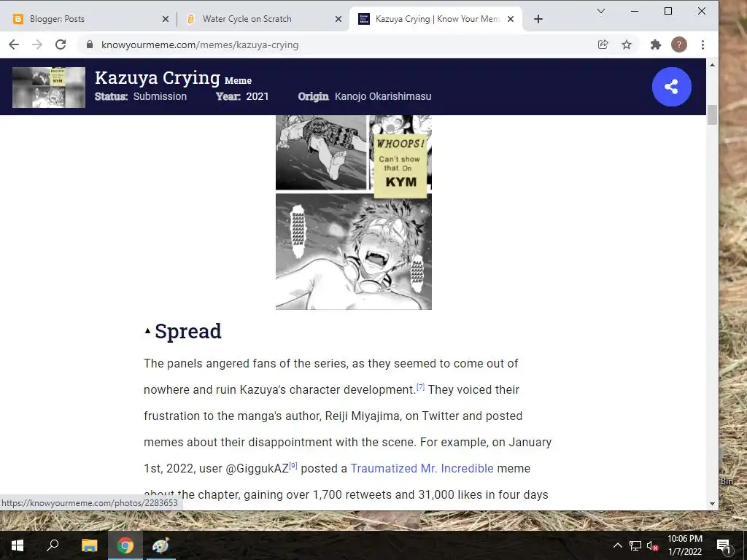Reload the Know Your Meme page
Image resolution: width=747 pixels, height=560 pixels.
click(x=61, y=44)
